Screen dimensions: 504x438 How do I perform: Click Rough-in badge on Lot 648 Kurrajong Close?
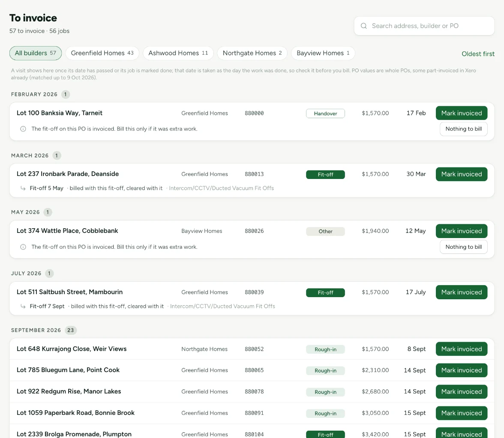325,349
